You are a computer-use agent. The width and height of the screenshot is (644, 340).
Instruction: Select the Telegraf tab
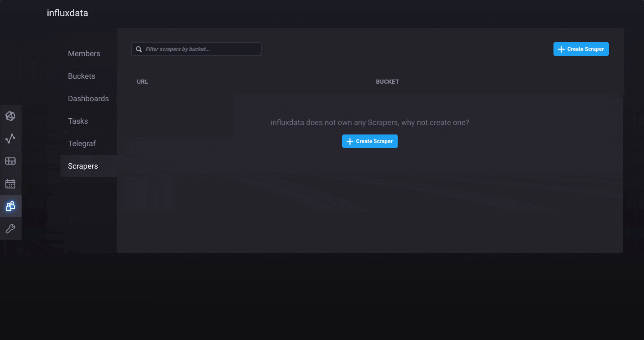pos(82,143)
